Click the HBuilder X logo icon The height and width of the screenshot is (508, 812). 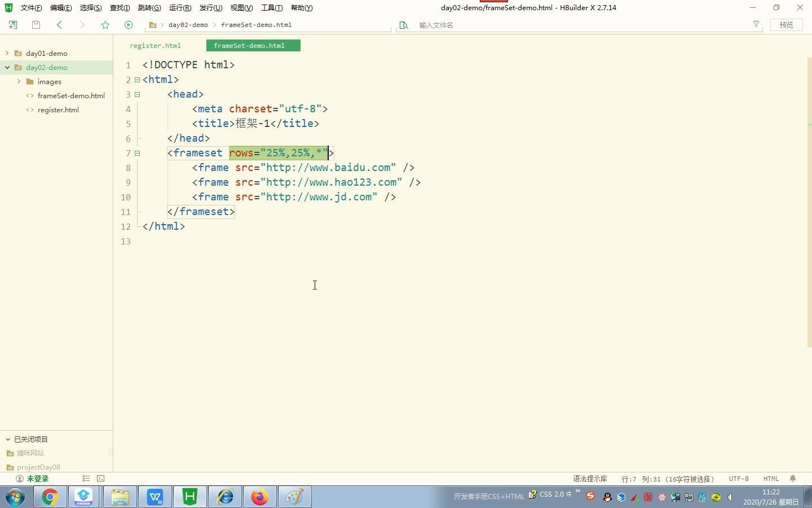click(8, 7)
